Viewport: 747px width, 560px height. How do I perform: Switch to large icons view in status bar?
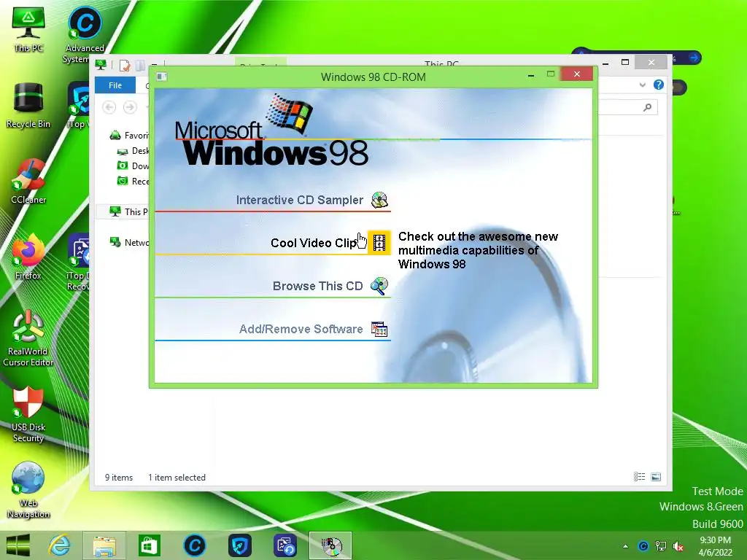click(656, 477)
